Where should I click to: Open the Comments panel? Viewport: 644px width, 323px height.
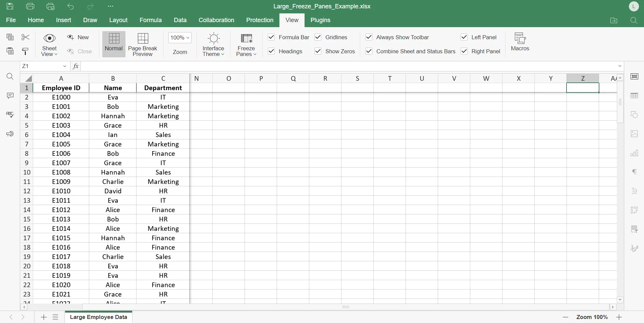click(x=10, y=95)
